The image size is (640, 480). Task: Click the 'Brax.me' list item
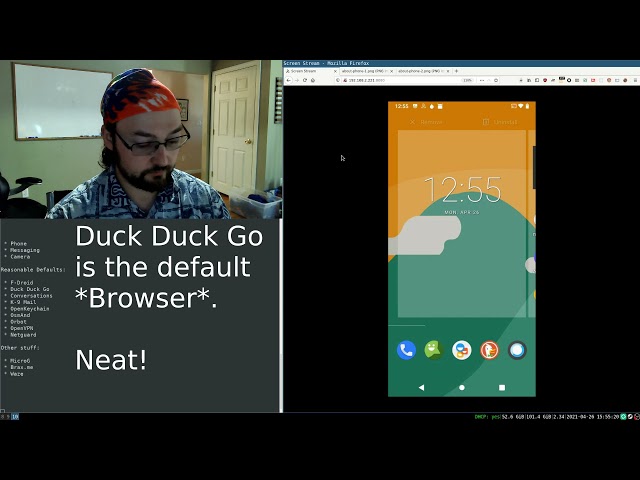click(x=22, y=367)
